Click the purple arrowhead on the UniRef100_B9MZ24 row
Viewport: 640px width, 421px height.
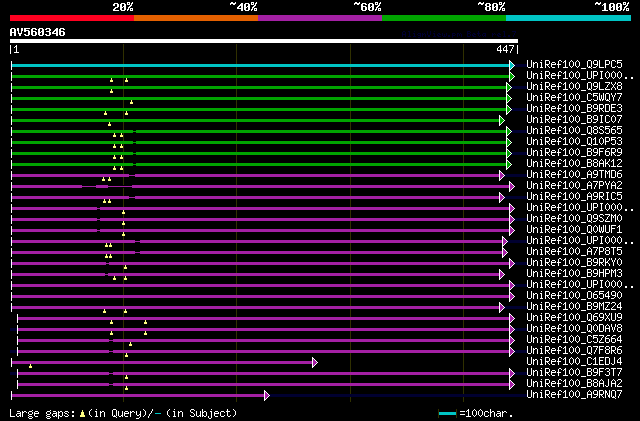point(502,307)
